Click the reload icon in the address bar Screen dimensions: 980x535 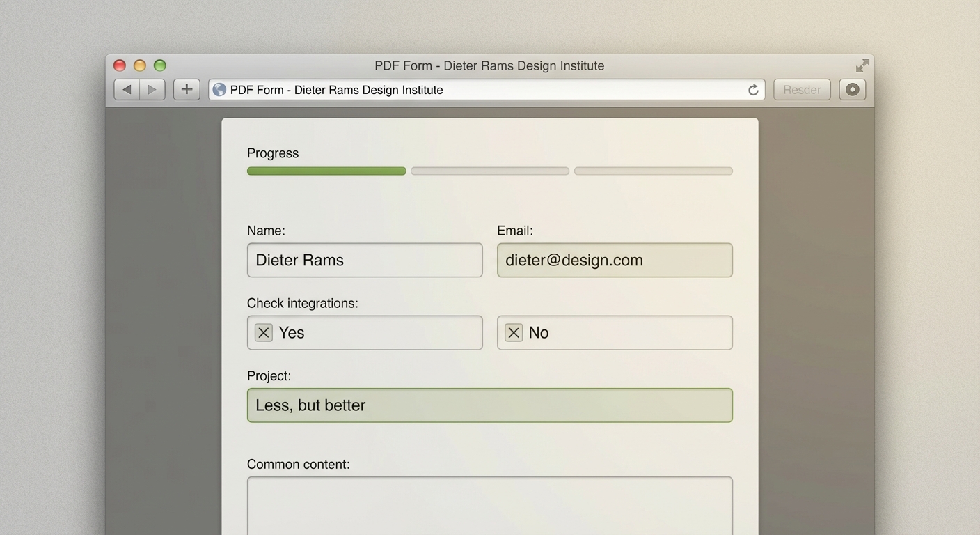tap(752, 89)
